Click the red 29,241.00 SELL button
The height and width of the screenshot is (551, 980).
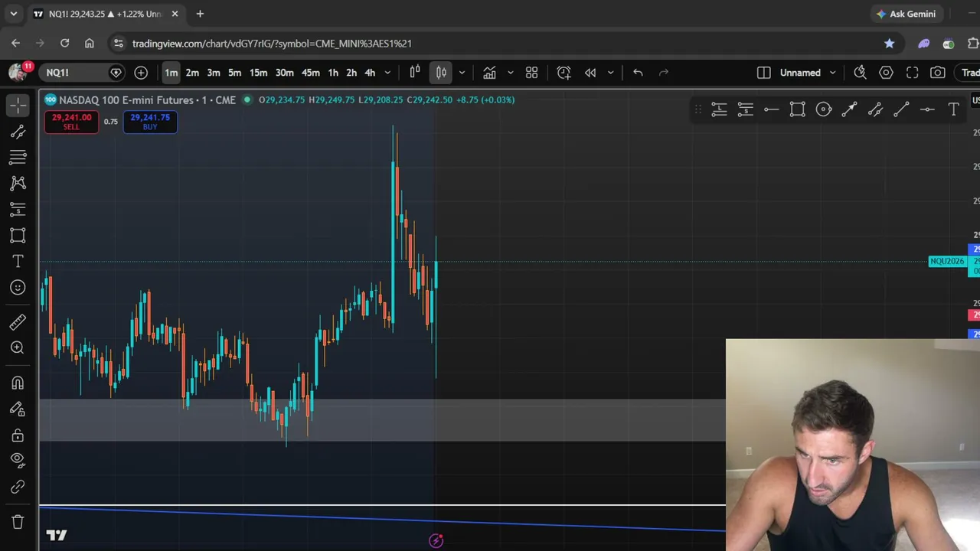(x=71, y=122)
